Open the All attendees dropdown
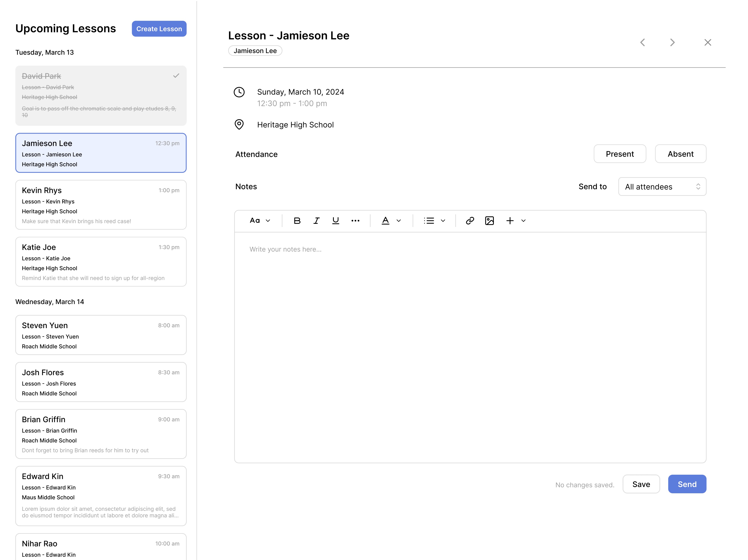Viewport: 748px width, 560px height. pyautogui.click(x=662, y=187)
